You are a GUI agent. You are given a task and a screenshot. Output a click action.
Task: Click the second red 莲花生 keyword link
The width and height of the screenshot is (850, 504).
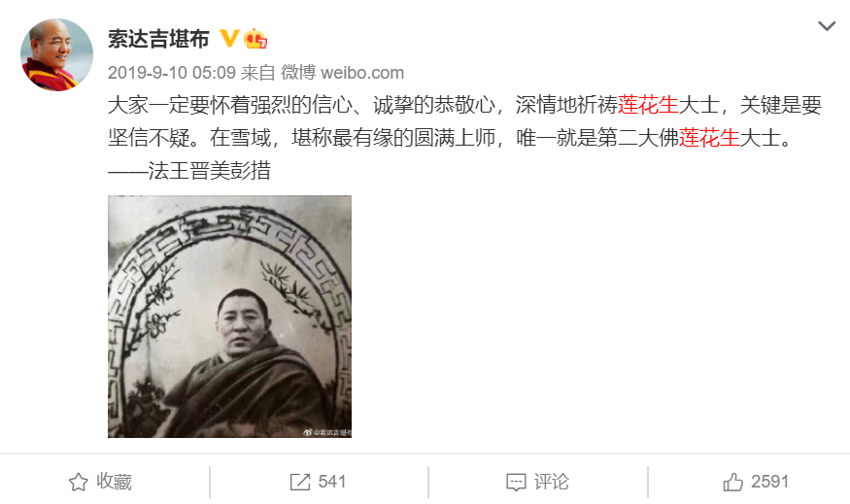709,138
